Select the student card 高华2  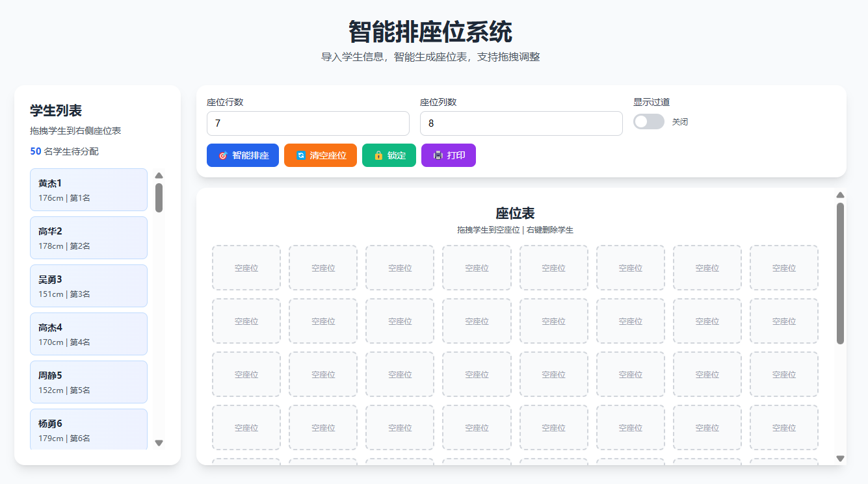[88, 238]
